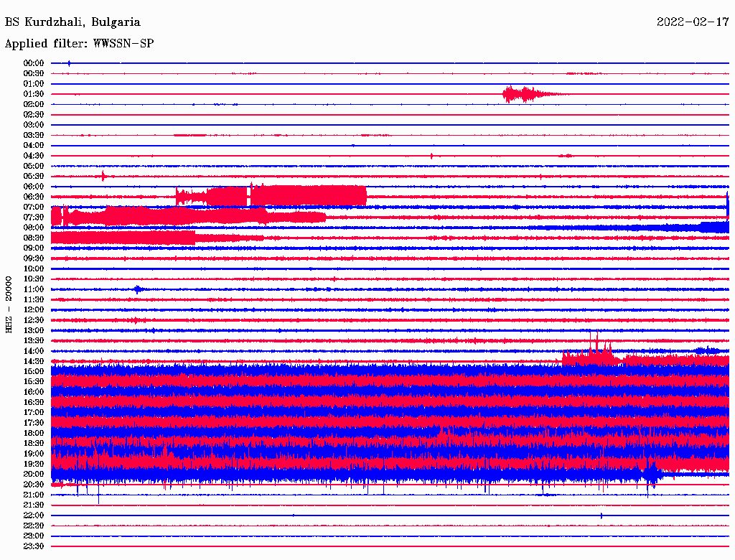Click the 10:00 time label
Viewport: 735px width, 560px height.
(34, 269)
